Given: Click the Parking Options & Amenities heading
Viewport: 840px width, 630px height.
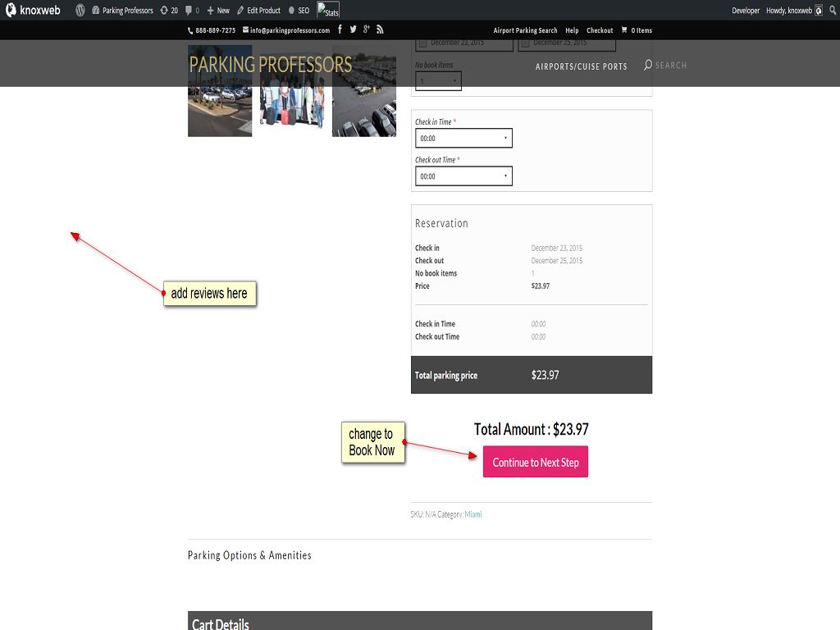Looking at the screenshot, I should click(249, 555).
